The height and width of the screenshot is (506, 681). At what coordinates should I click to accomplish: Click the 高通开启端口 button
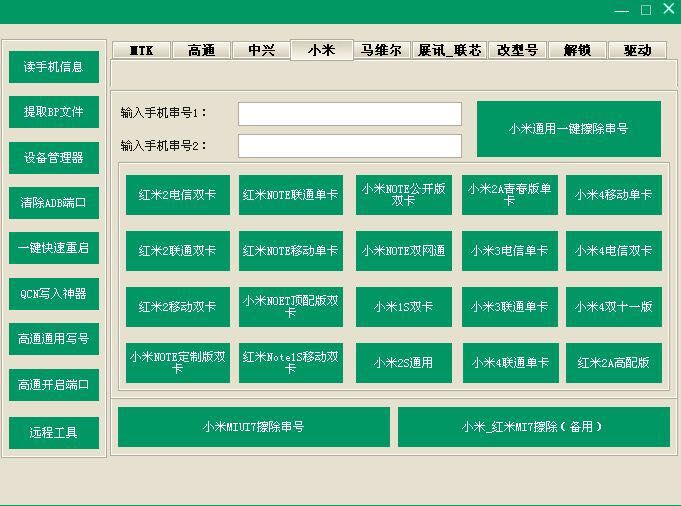pyautogui.click(x=54, y=385)
